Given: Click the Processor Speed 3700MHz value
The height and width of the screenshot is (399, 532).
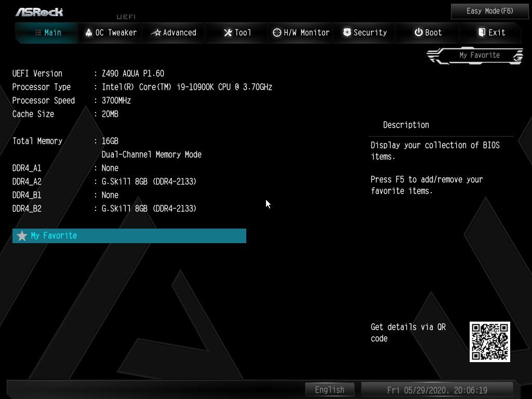Looking at the screenshot, I should coord(116,100).
